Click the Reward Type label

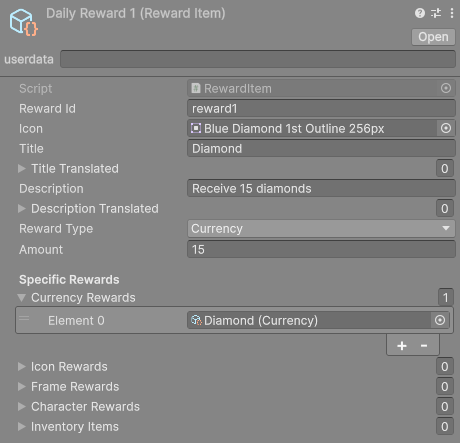(56, 229)
